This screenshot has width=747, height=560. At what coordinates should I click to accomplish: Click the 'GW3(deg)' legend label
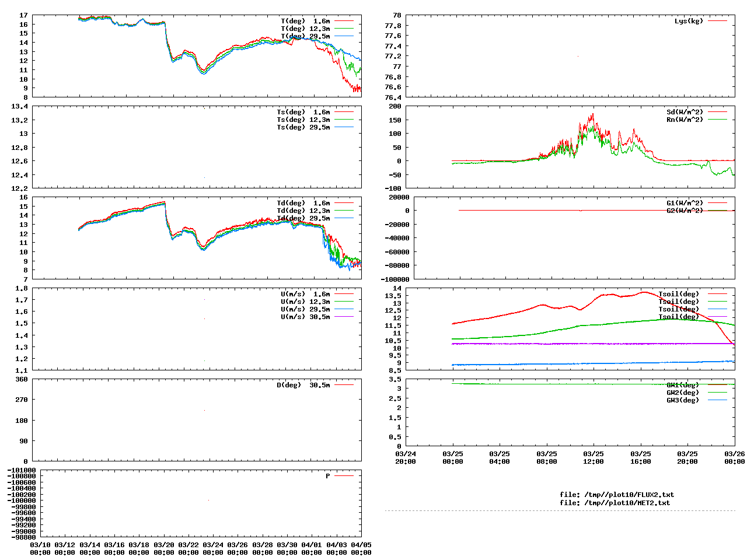[x=683, y=400]
